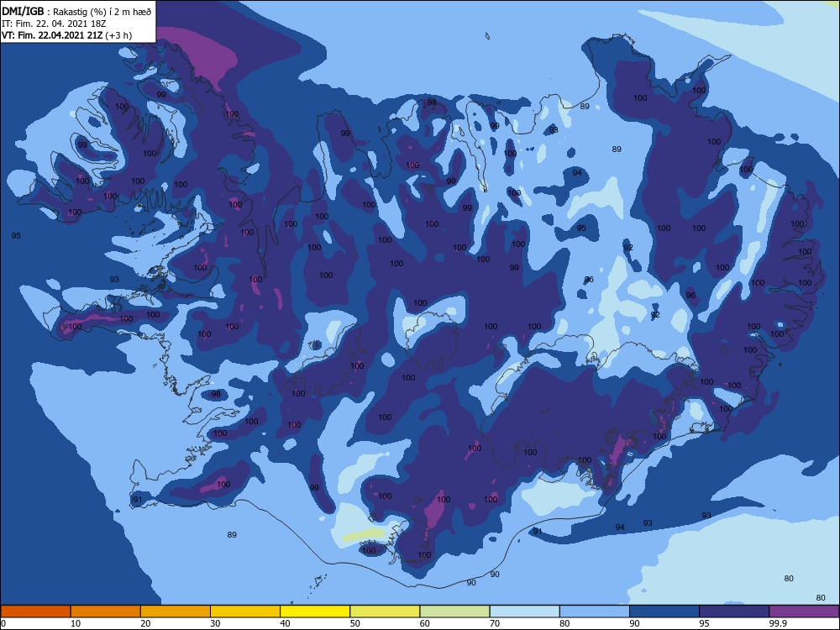Click the small yellow low-humidity patch on map
840x630 pixels.
(x=364, y=534)
